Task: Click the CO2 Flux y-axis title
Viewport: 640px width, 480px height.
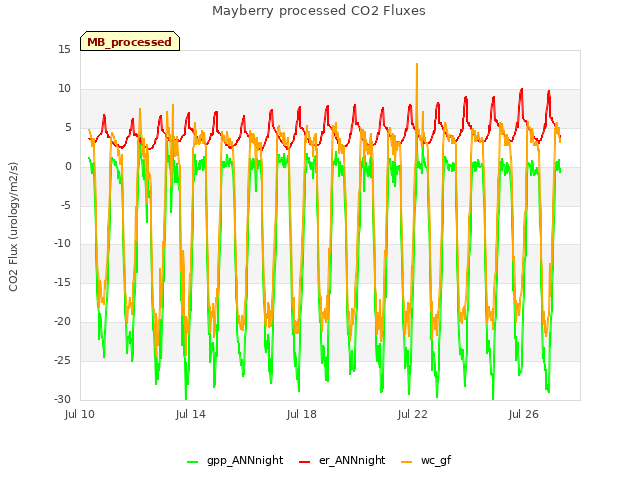Action: click(x=13, y=227)
